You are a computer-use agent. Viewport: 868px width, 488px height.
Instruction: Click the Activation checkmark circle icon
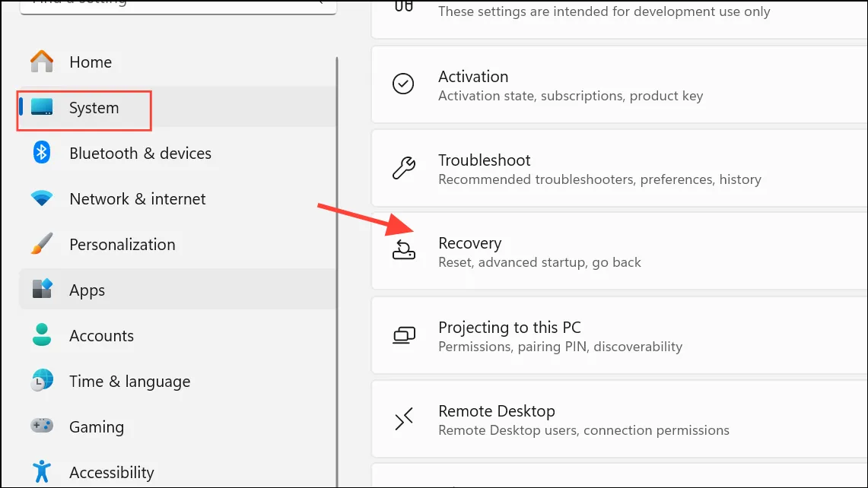tap(403, 84)
